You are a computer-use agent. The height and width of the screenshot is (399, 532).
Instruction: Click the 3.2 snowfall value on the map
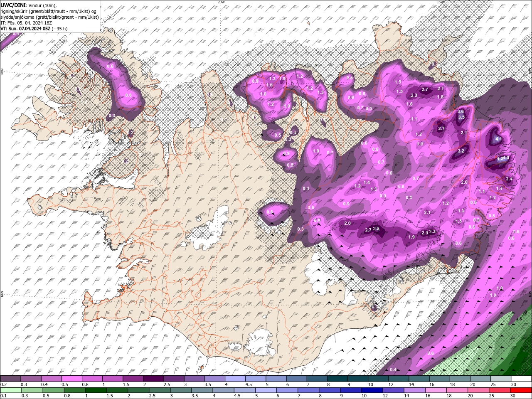click(x=461, y=151)
